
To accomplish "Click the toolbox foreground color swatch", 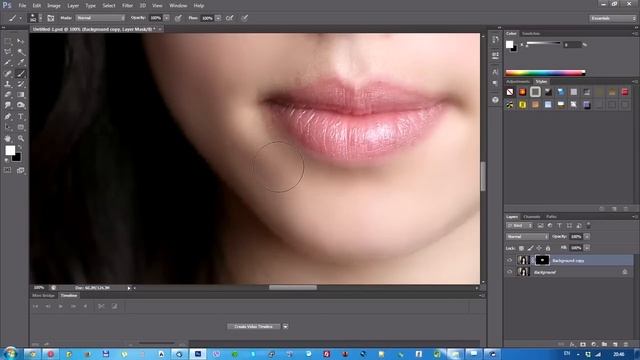I will pyautogui.click(x=10, y=150).
